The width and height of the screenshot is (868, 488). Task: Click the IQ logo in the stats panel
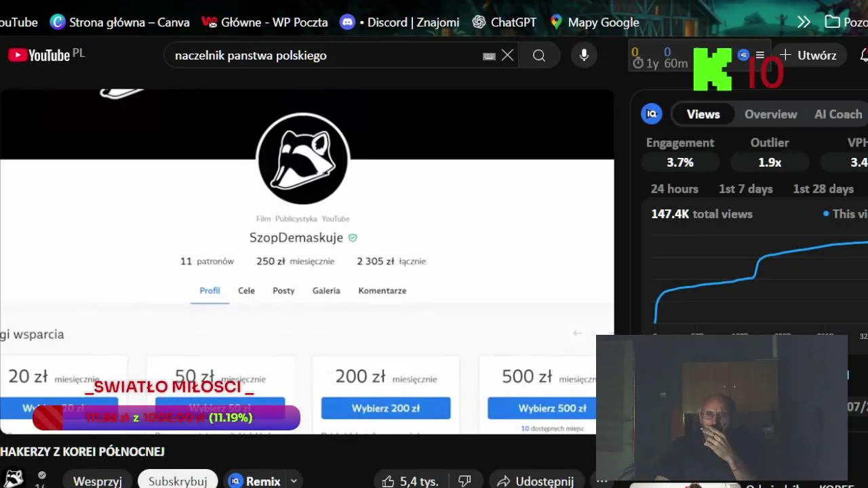(652, 114)
